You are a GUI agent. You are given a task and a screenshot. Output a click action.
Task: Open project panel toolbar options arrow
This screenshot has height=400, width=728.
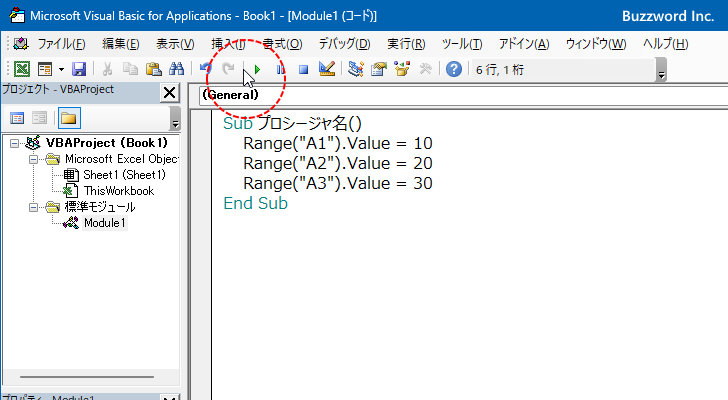[175, 118]
